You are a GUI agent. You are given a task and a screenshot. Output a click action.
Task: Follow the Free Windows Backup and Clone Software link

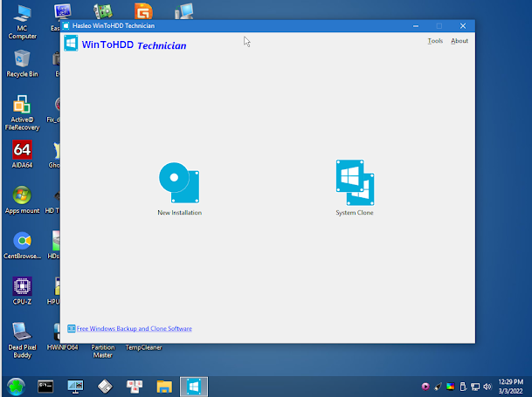click(x=134, y=329)
